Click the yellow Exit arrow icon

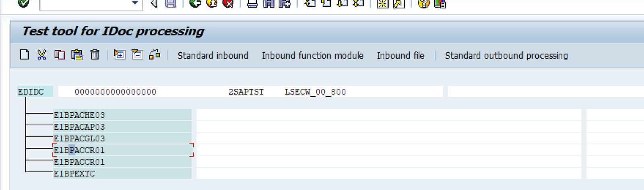tap(212, 4)
